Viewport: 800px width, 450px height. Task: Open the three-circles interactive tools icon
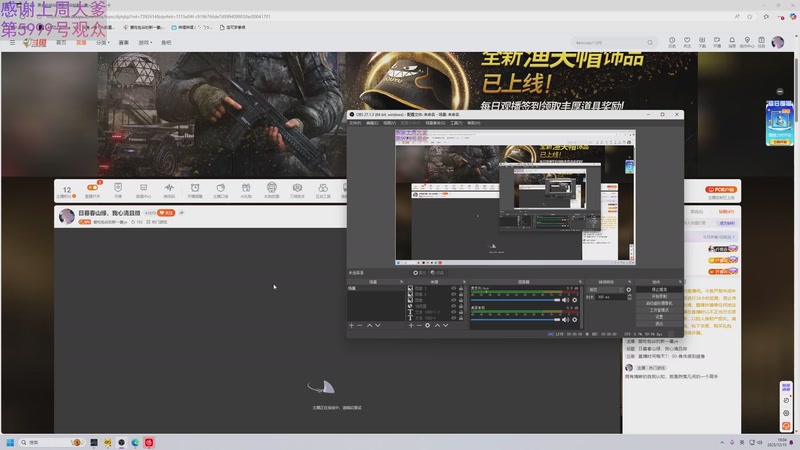coord(322,188)
